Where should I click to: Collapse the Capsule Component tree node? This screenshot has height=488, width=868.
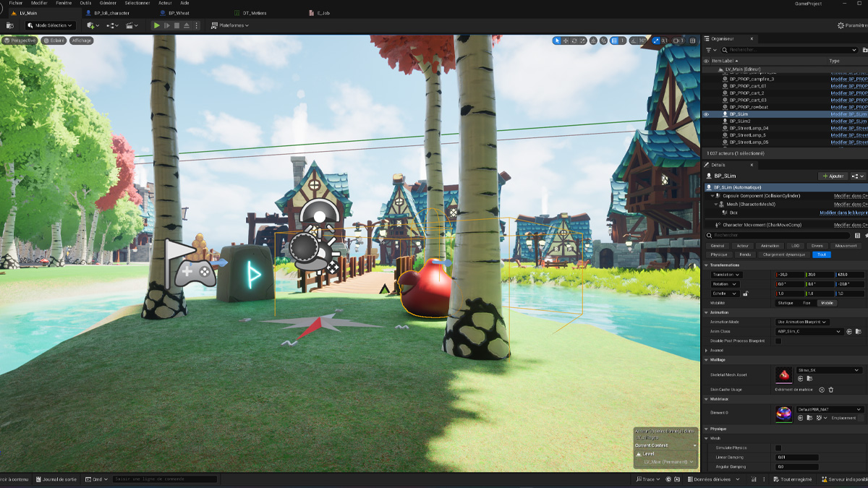pyautogui.click(x=712, y=196)
